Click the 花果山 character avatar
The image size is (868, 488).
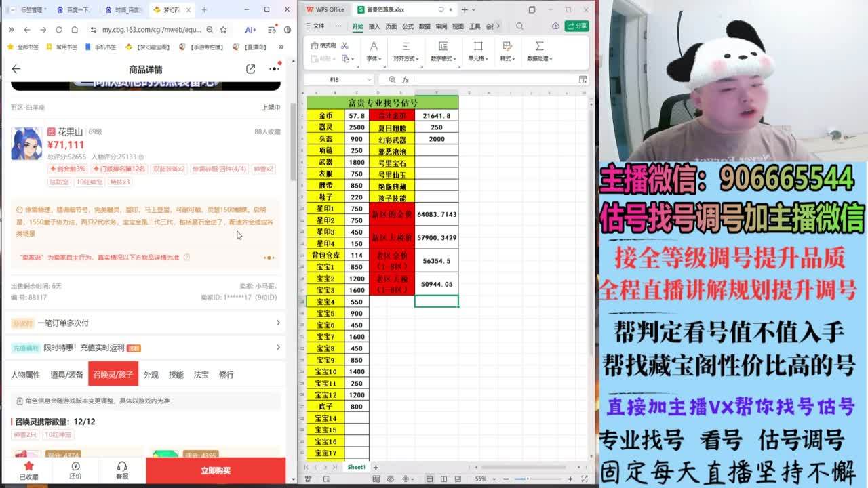coord(26,143)
